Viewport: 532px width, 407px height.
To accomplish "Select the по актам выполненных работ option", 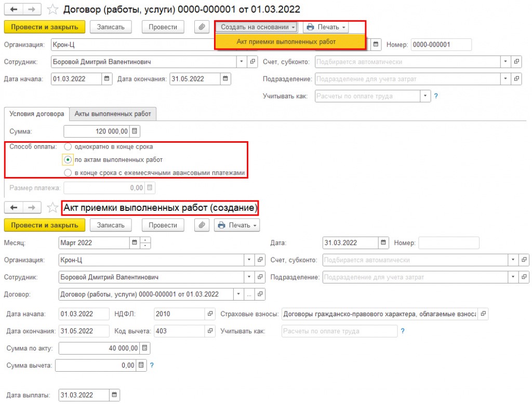I will (68, 160).
